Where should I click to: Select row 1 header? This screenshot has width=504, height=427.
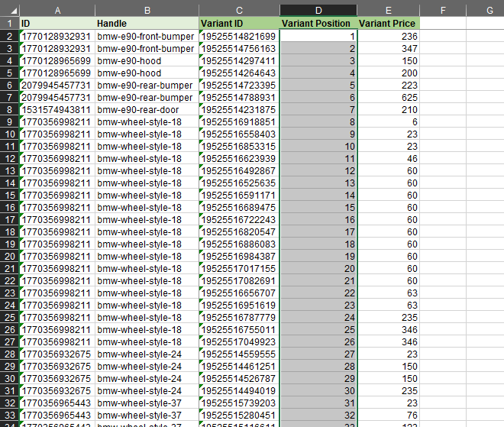[x=10, y=24]
